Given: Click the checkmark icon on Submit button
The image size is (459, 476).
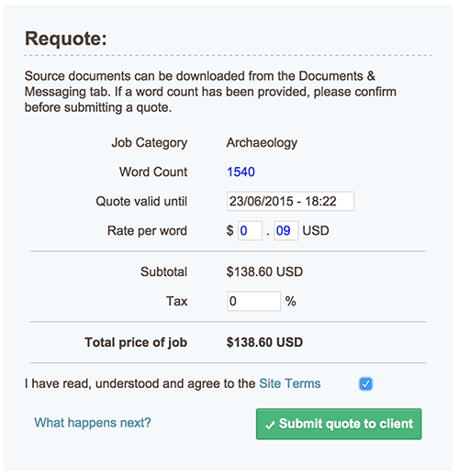Looking at the screenshot, I should pos(270,426).
